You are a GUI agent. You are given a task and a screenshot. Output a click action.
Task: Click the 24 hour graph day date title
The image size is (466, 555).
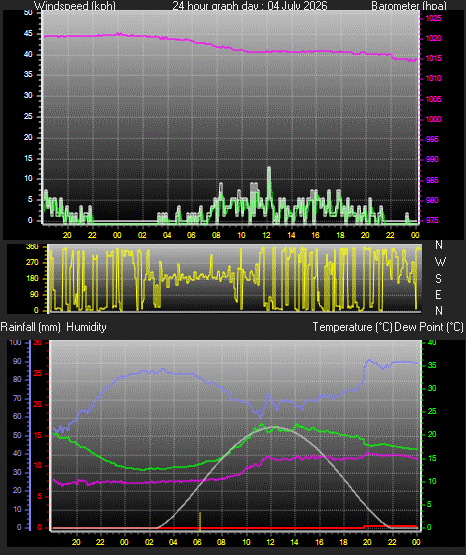tap(250, 5)
